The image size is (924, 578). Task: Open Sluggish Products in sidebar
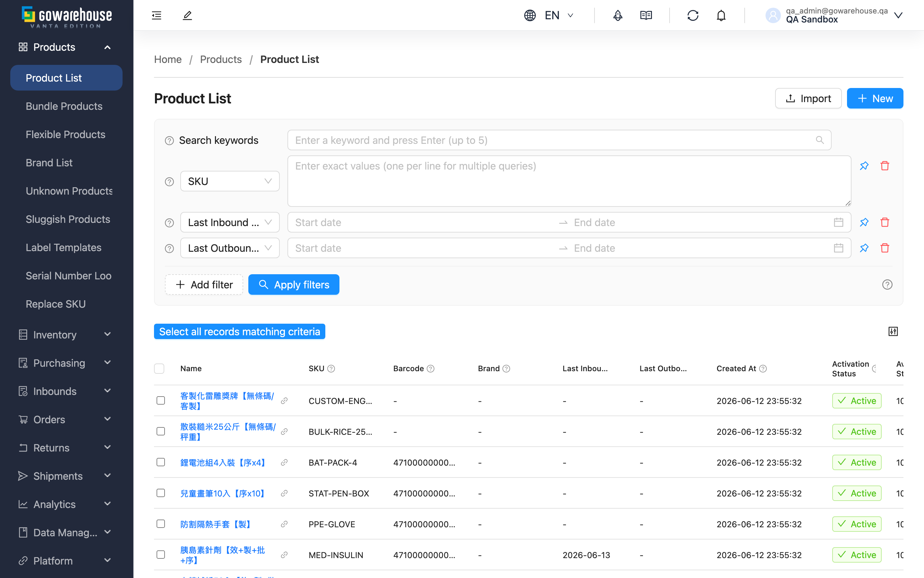[68, 219]
